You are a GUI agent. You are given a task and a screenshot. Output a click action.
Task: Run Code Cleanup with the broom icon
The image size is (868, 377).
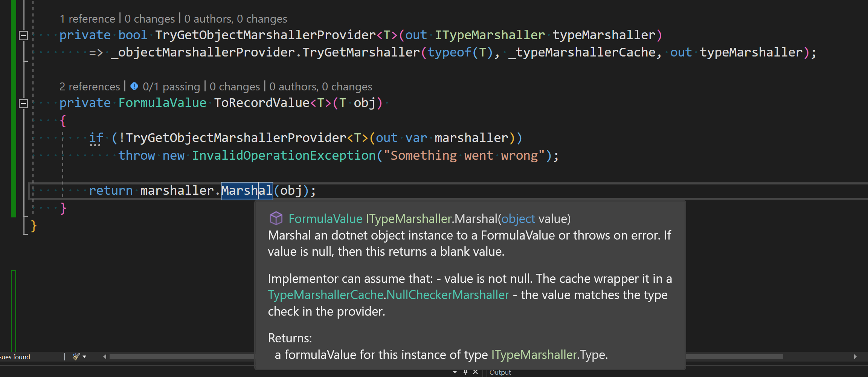pyautogui.click(x=75, y=357)
